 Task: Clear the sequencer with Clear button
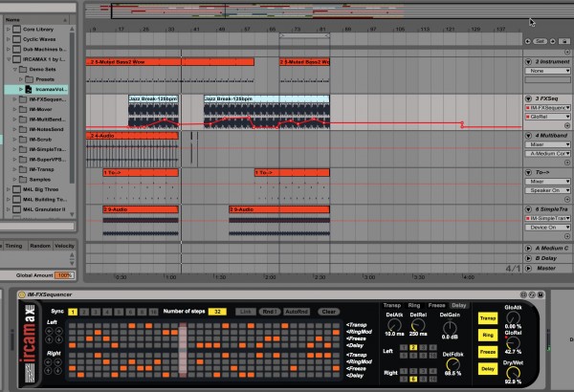pos(329,312)
